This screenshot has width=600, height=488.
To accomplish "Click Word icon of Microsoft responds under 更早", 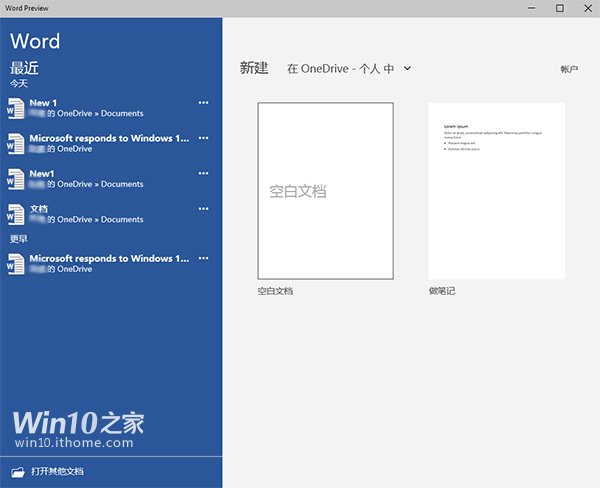I will point(16,264).
